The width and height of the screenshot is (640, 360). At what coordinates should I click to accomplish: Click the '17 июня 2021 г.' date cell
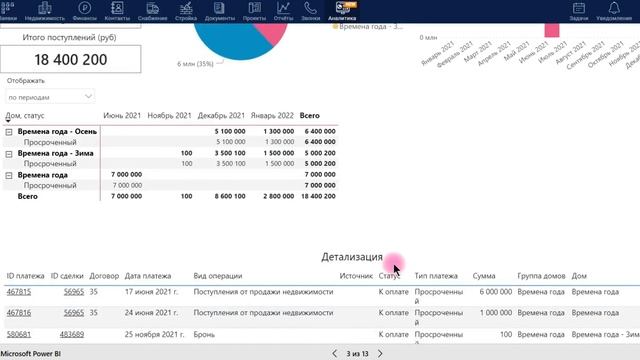pos(151,292)
